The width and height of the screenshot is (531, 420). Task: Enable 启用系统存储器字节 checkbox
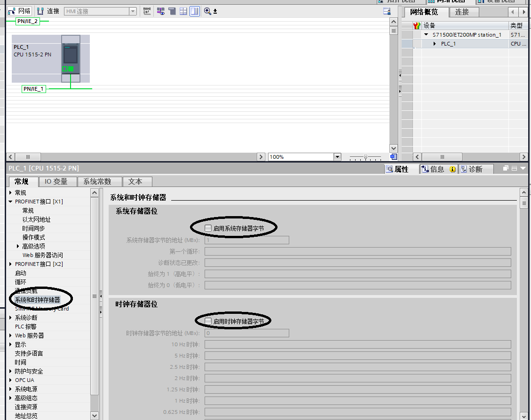coord(208,228)
